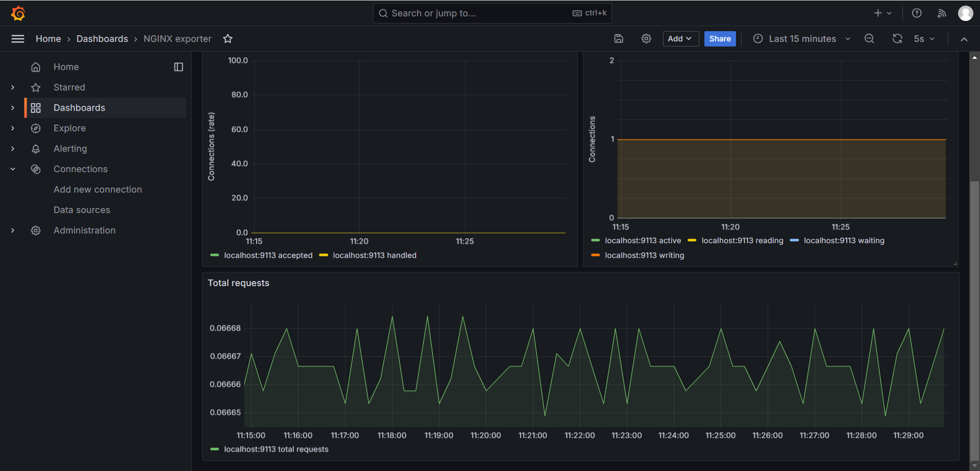The width and height of the screenshot is (980, 471).
Task: Open the 5s refresh interval dropdown
Action: (924, 39)
